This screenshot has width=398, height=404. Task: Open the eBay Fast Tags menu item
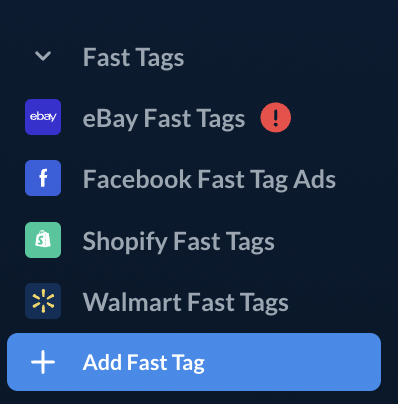164,119
